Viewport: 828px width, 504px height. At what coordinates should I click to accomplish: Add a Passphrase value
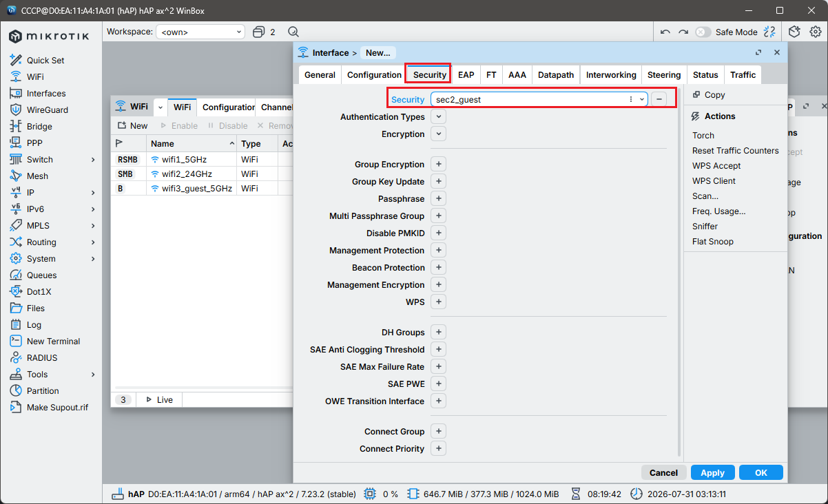pyautogui.click(x=438, y=199)
